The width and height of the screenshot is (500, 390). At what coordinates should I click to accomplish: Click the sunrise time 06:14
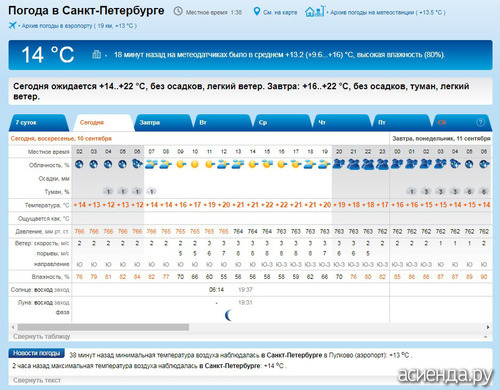(216, 290)
